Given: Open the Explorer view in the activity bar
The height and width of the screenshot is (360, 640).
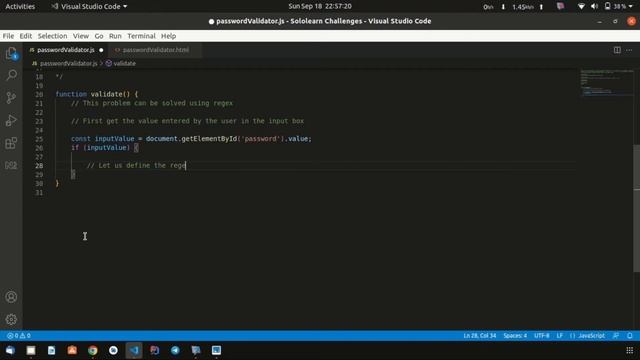Looking at the screenshot, I should pos(11,53).
